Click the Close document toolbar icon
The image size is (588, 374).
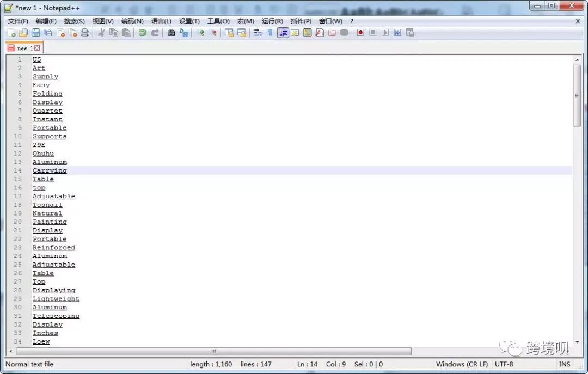pyautogui.click(x=61, y=33)
